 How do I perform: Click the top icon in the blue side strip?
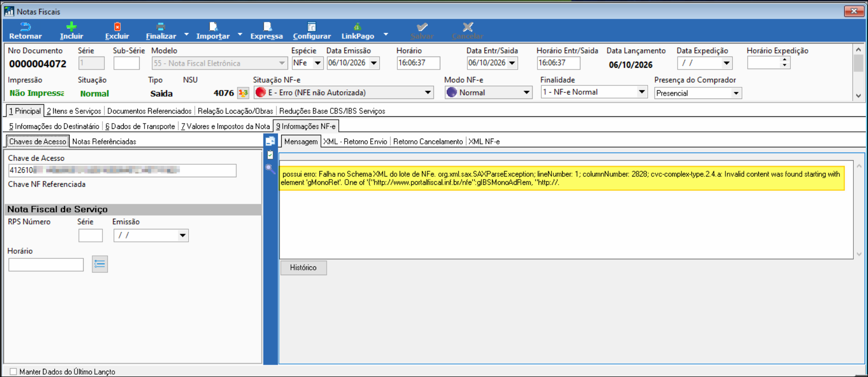click(x=270, y=141)
